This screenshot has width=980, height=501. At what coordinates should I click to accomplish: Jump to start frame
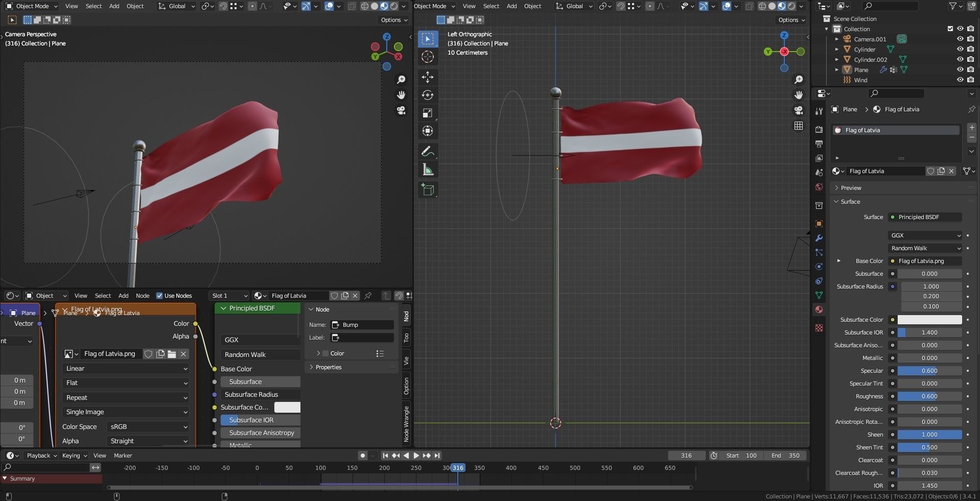[385, 456]
